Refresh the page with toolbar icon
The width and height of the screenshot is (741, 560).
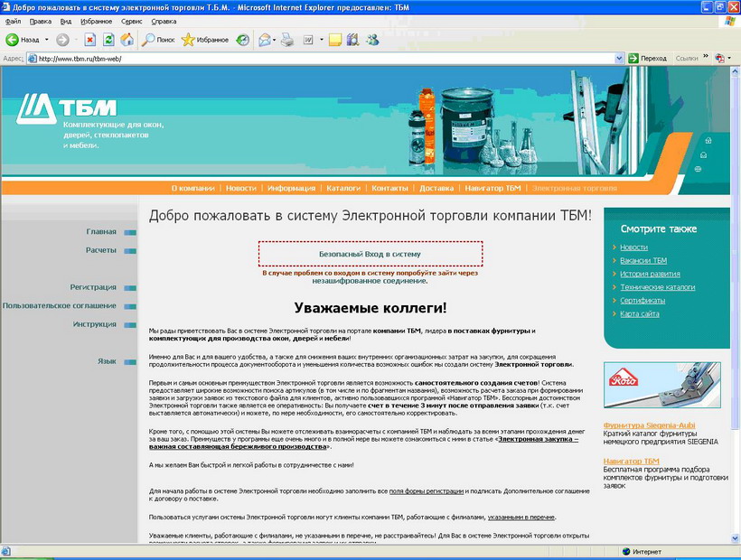(108, 40)
